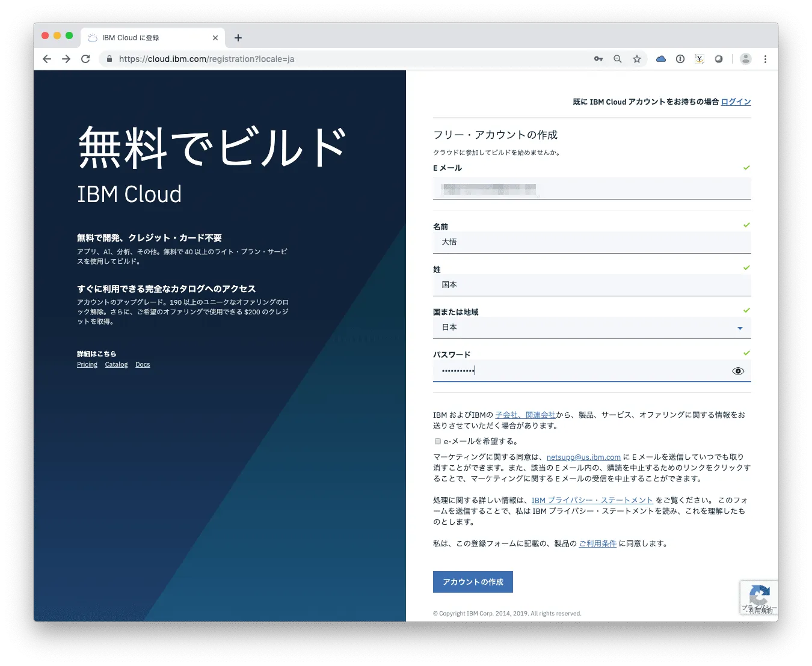Open the Docs link
Screen dimensions: 812x666
(143, 364)
